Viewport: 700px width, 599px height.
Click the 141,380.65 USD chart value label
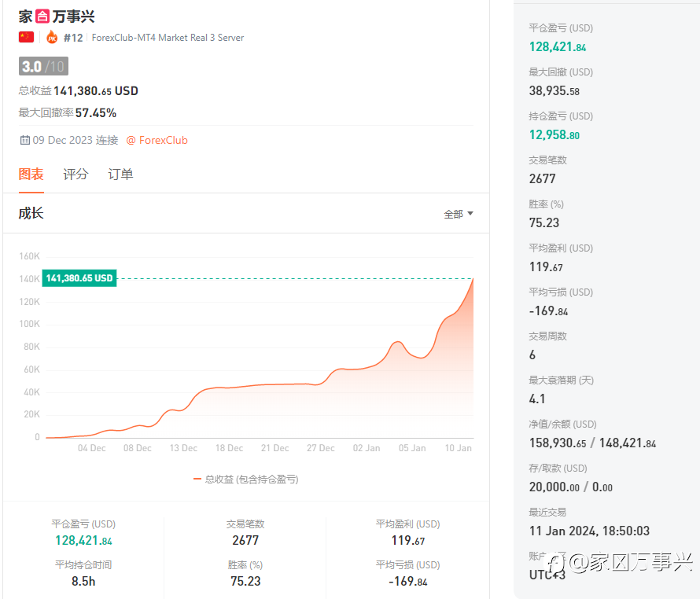tap(79, 278)
